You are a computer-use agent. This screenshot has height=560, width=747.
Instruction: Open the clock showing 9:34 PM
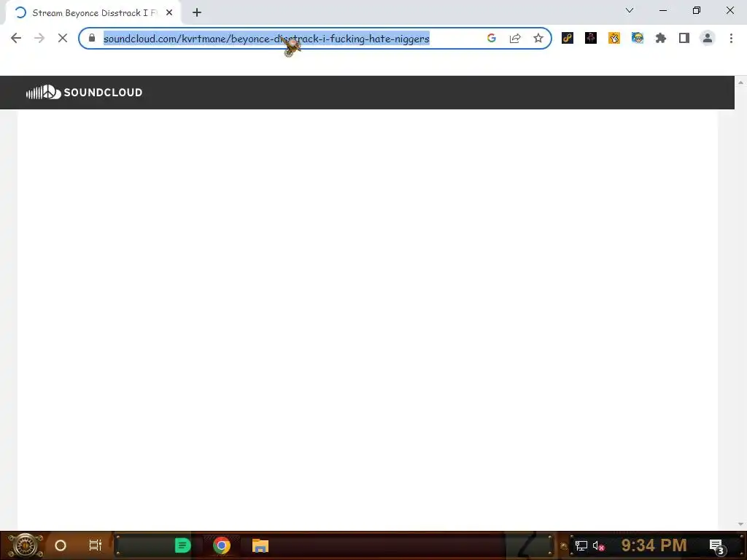point(654,545)
